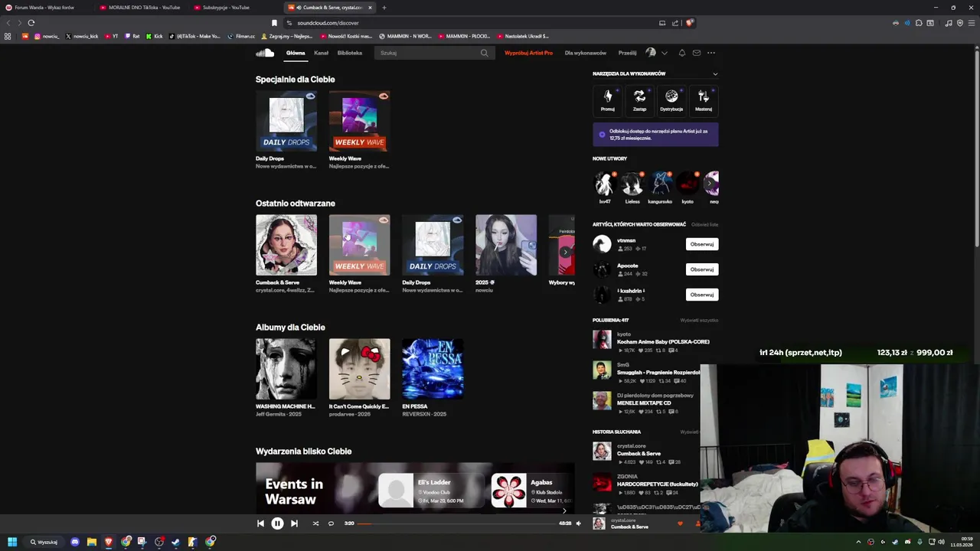The image size is (980, 551).
Task: Pause the current track
Action: (277, 523)
